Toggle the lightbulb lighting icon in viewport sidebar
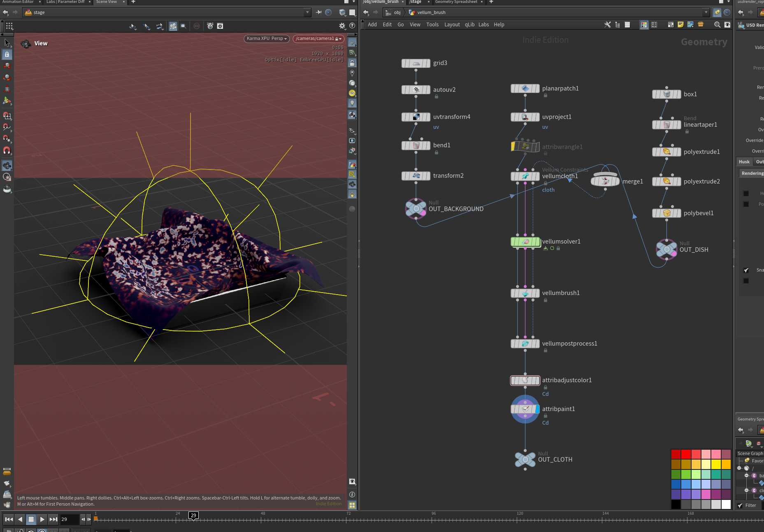This screenshot has height=532, width=764. pyautogui.click(x=352, y=103)
